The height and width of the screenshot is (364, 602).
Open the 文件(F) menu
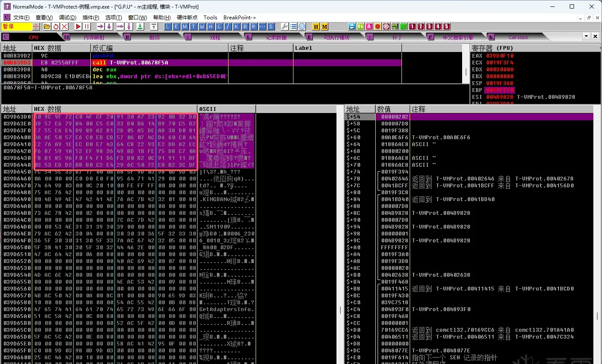21,17
